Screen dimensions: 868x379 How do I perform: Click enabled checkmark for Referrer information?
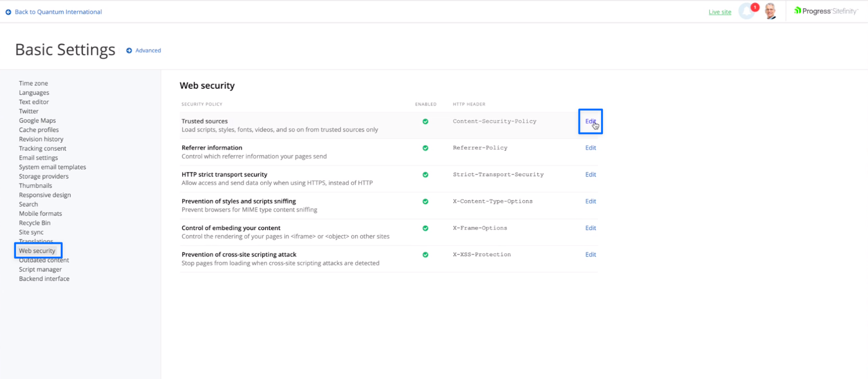click(425, 148)
